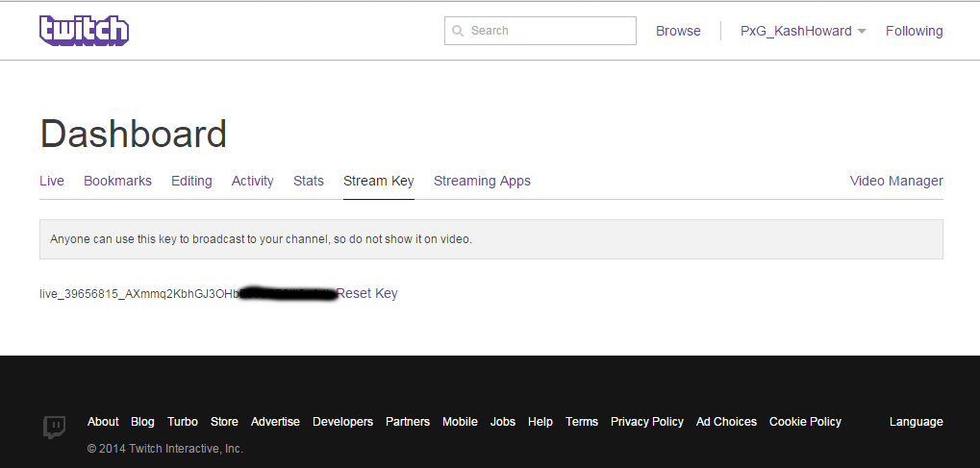Open the Blog footer link
Screen dimensions: 980x468
point(142,422)
